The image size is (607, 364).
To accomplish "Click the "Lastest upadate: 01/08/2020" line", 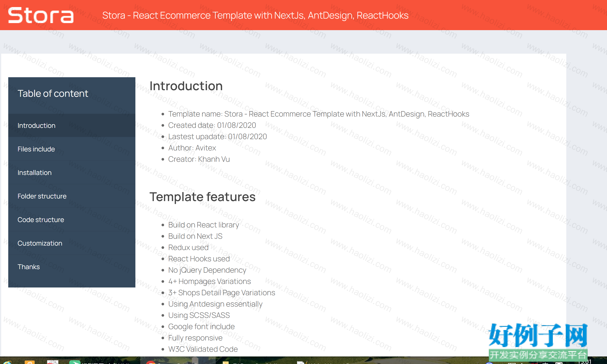I will coord(218,136).
